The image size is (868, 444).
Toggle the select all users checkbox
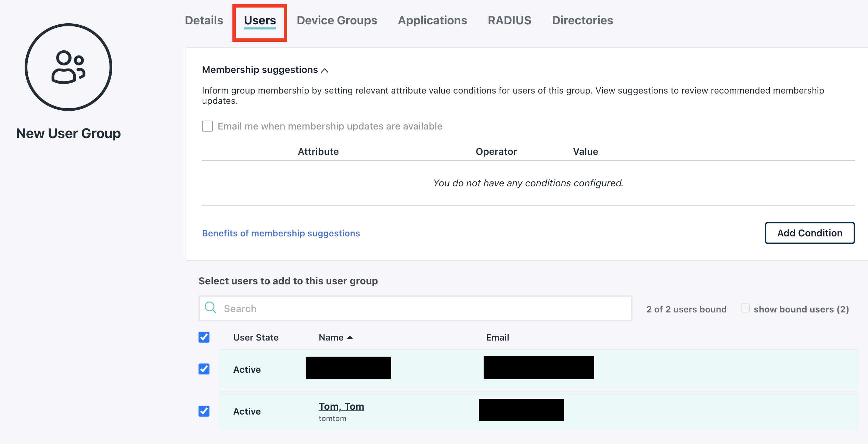[x=204, y=337]
